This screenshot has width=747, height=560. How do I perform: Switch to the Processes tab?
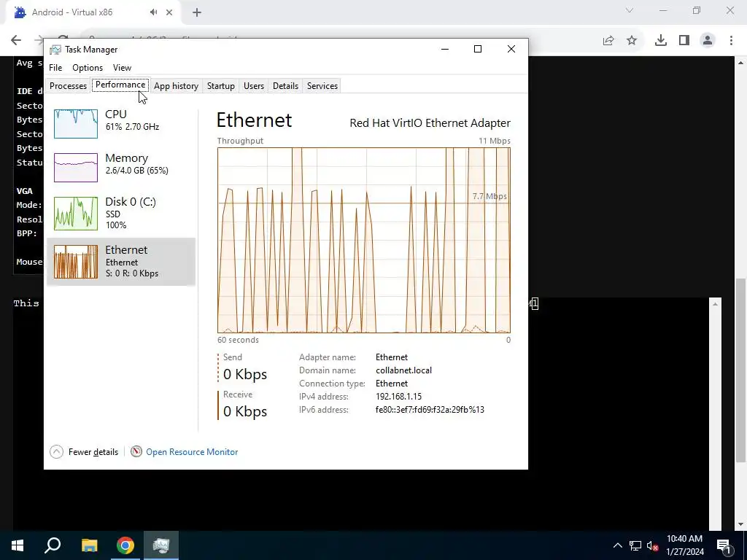tap(68, 86)
